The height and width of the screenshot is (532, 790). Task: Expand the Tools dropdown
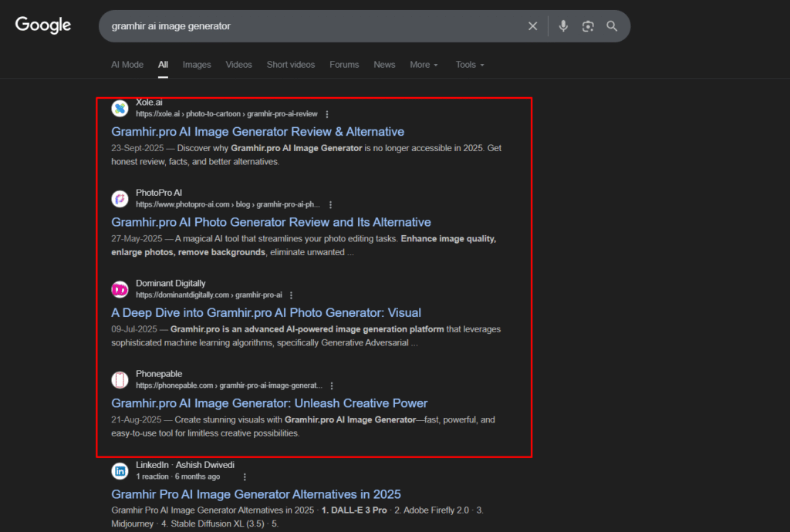(x=470, y=65)
